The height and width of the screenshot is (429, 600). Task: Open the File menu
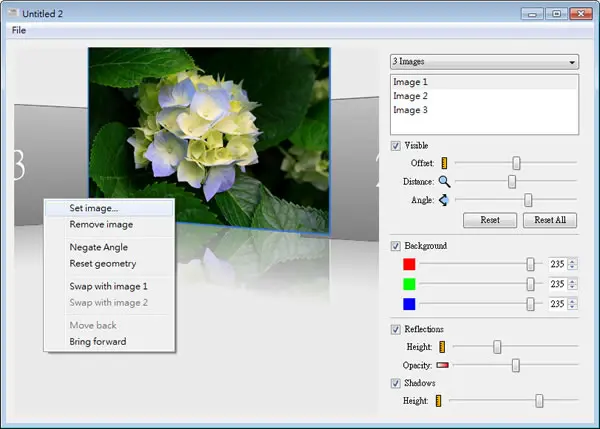19,30
